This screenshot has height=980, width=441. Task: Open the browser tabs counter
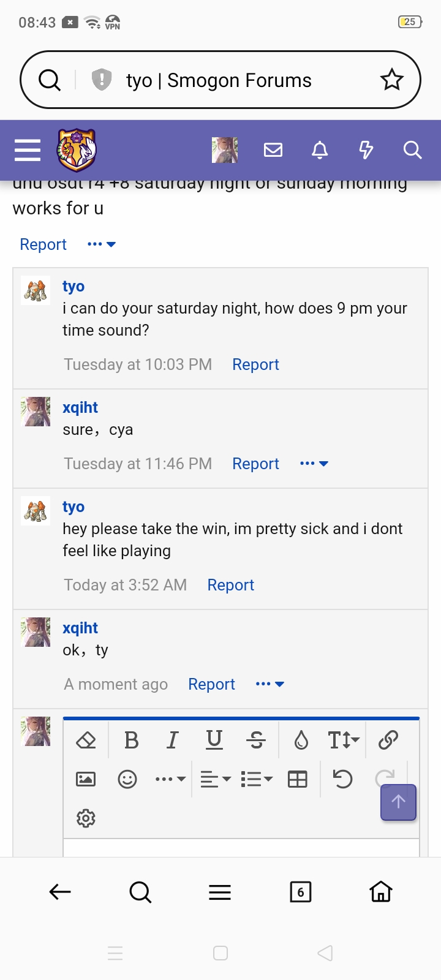click(300, 892)
